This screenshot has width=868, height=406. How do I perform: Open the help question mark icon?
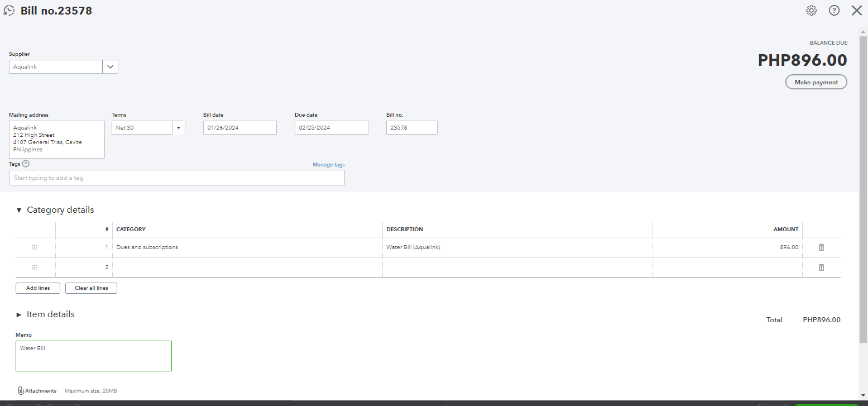pos(834,11)
